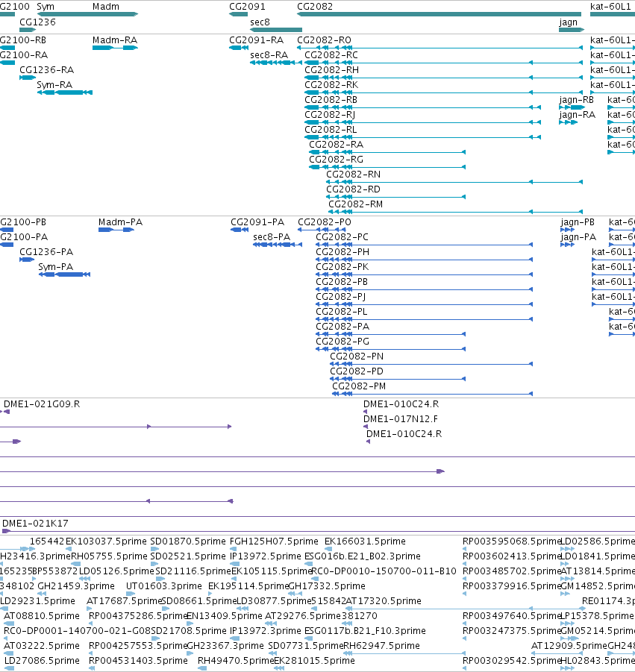Open transcript jagn-RB
The height and width of the screenshot is (672, 635).
577,100
